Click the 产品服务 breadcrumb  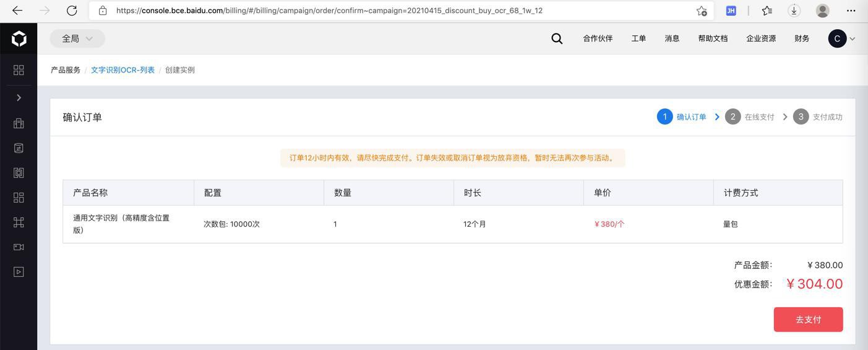tap(66, 70)
